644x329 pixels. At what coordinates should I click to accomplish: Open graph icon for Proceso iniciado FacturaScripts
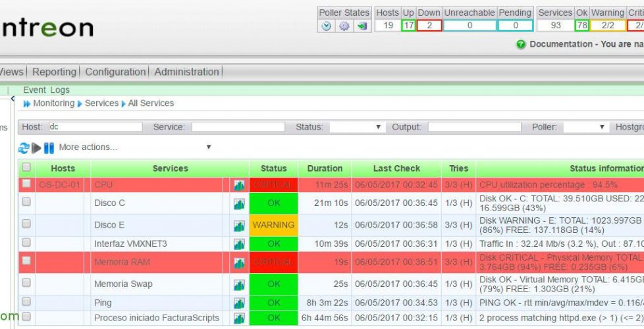point(239,318)
